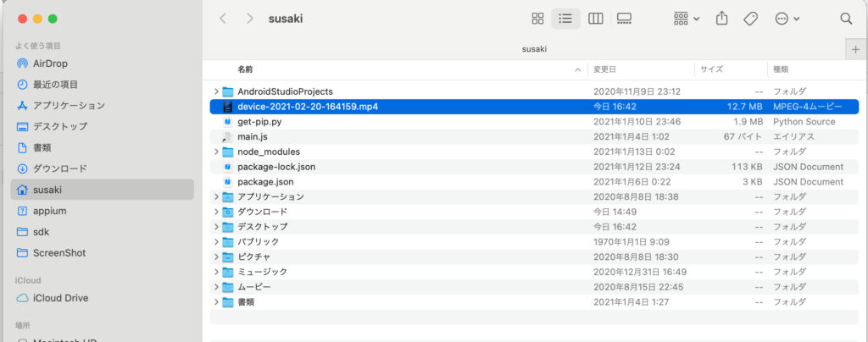The image size is (868, 342).
Task: Click the ムービー folder icon
Action: coord(227,287)
